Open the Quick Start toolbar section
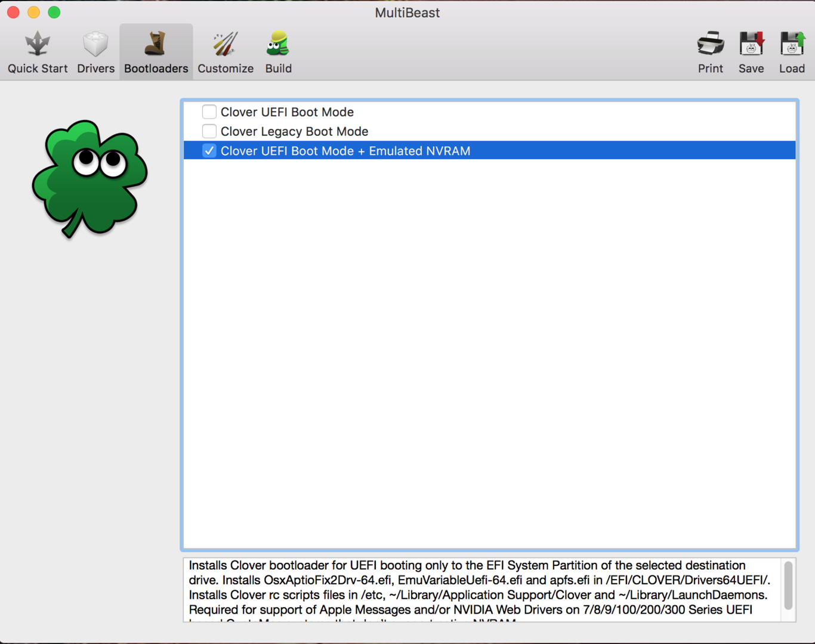Screen dimensions: 815x644 pos(38,52)
